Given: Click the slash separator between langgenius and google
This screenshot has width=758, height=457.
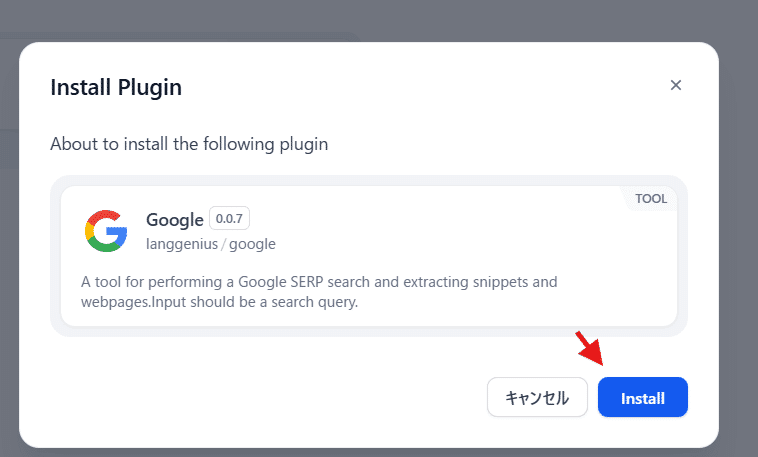Looking at the screenshot, I should [224, 244].
